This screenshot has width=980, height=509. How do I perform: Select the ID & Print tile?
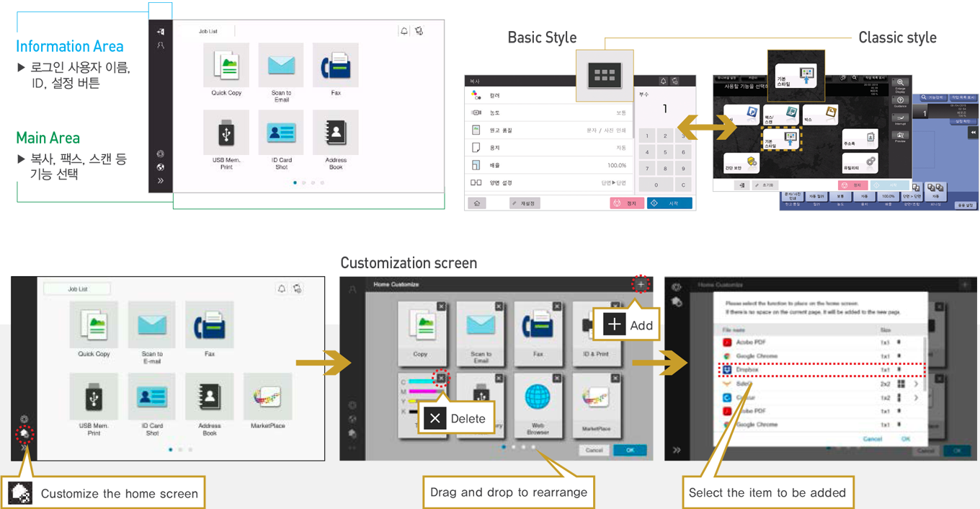pos(596,332)
